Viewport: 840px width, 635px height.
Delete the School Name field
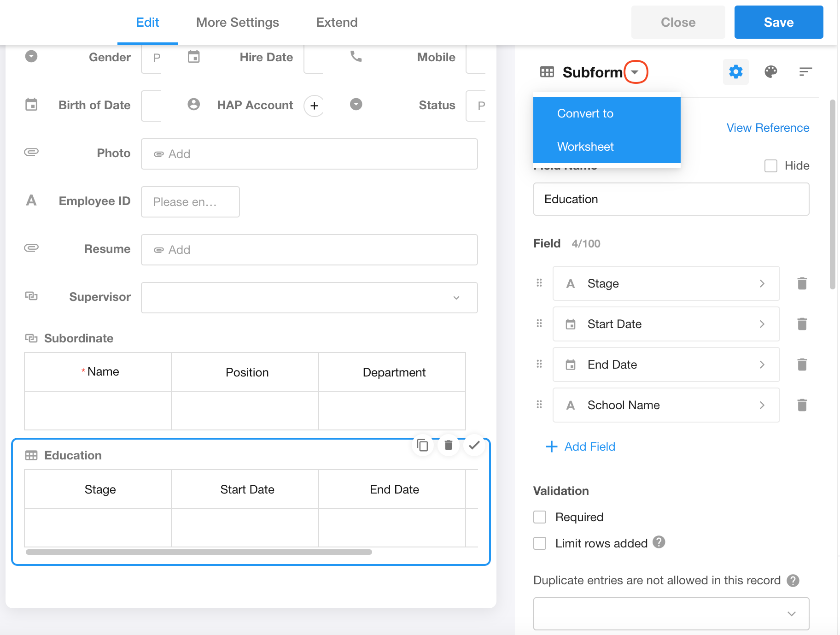[x=802, y=405]
